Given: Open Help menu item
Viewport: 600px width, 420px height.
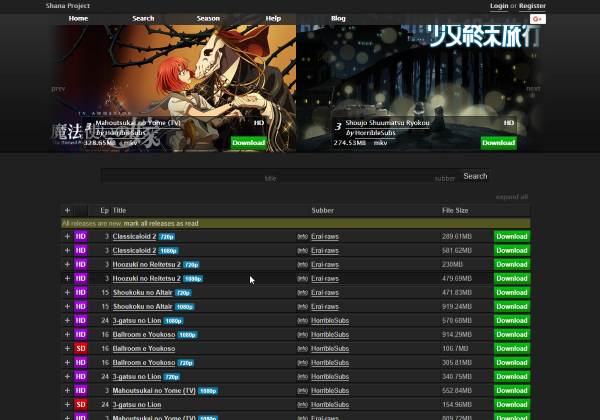Looking at the screenshot, I should click(273, 18).
